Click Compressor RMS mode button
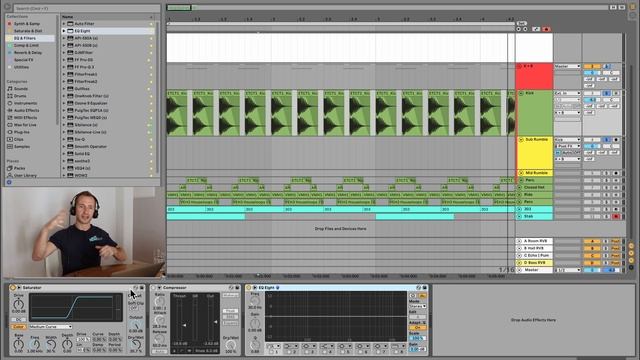The width and height of the screenshot is (640, 360). 230,317
